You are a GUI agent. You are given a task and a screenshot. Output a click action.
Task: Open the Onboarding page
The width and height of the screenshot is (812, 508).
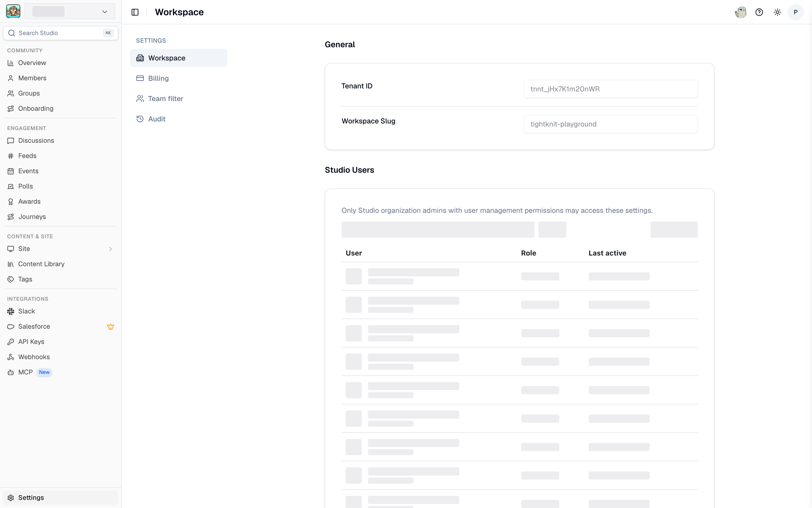click(x=61, y=108)
